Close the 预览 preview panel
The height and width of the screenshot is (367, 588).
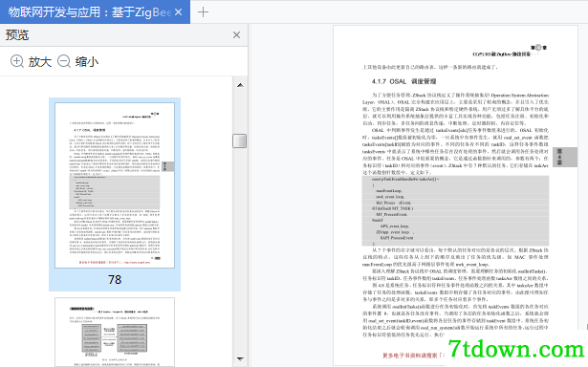pos(236,34)
